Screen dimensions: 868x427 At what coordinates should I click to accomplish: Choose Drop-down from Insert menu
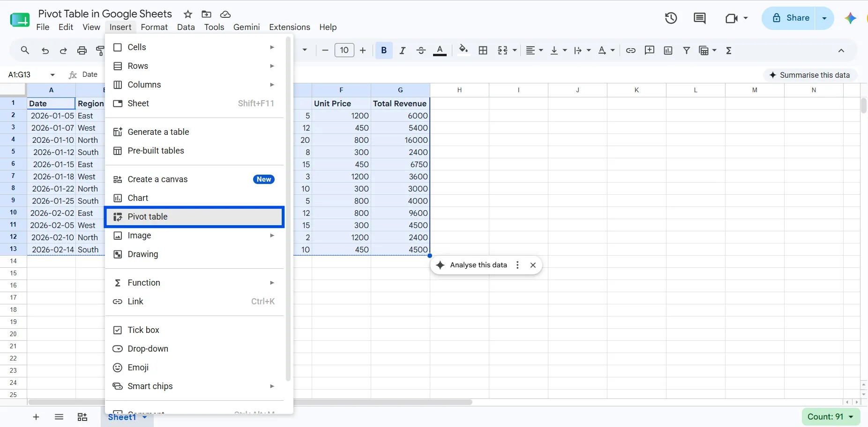click(195, 349)
